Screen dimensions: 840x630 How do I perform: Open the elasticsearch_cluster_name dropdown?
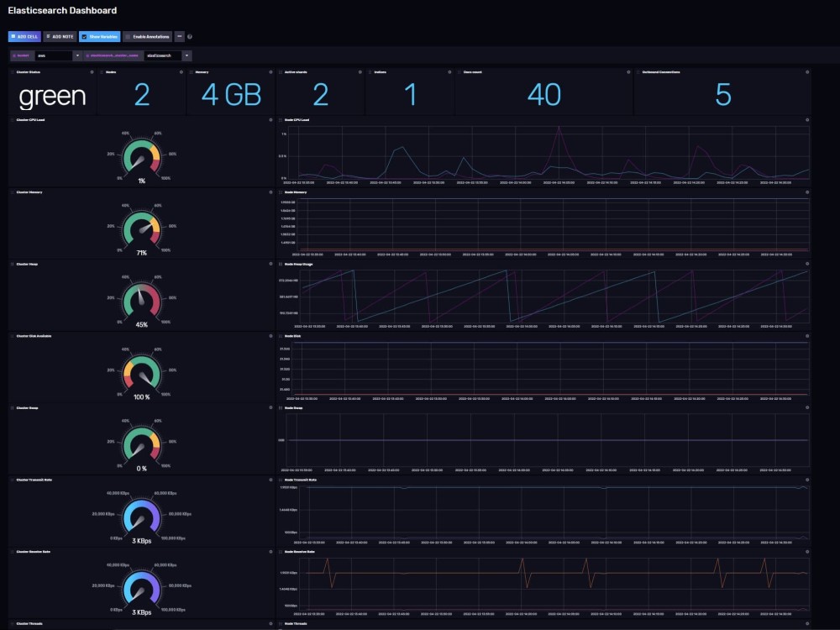[186, 55]
